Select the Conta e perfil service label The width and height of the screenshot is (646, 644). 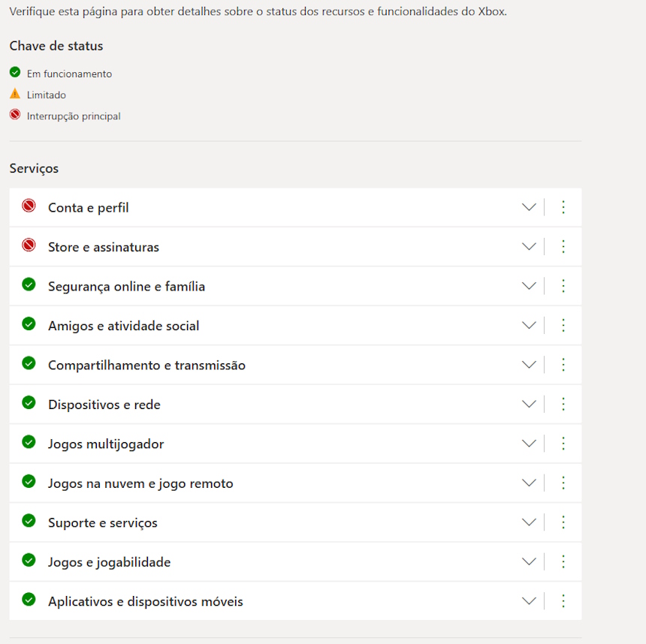pos(89,208)
